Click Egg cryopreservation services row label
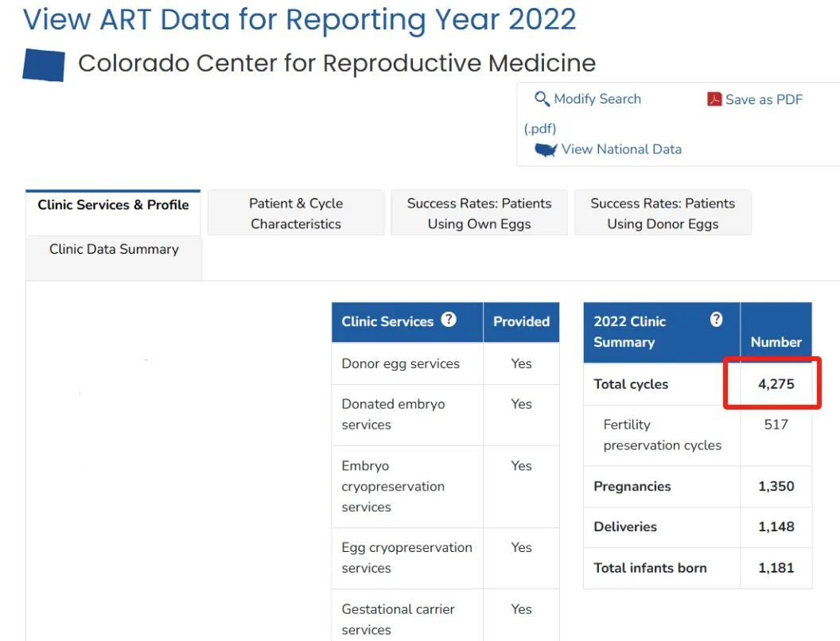 (407, 557)
